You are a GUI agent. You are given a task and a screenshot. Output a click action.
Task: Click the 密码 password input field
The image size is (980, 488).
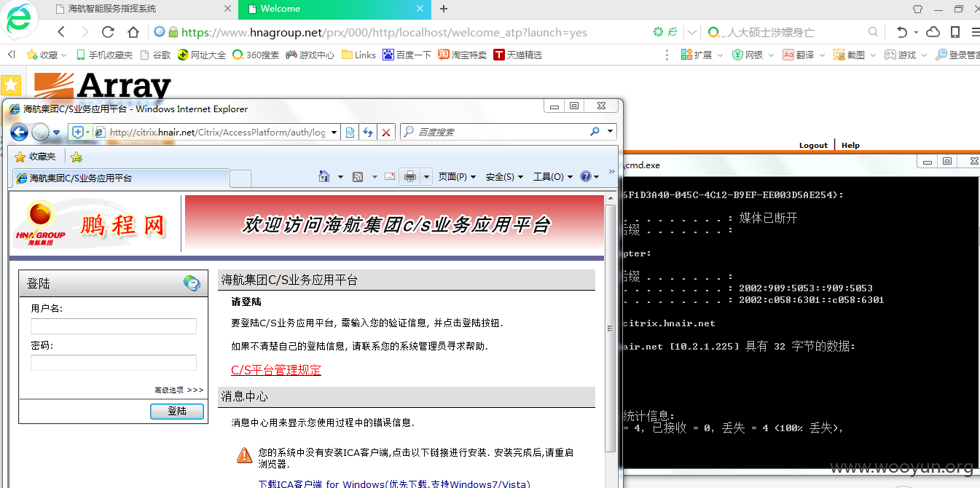click(x=114, y=362)
